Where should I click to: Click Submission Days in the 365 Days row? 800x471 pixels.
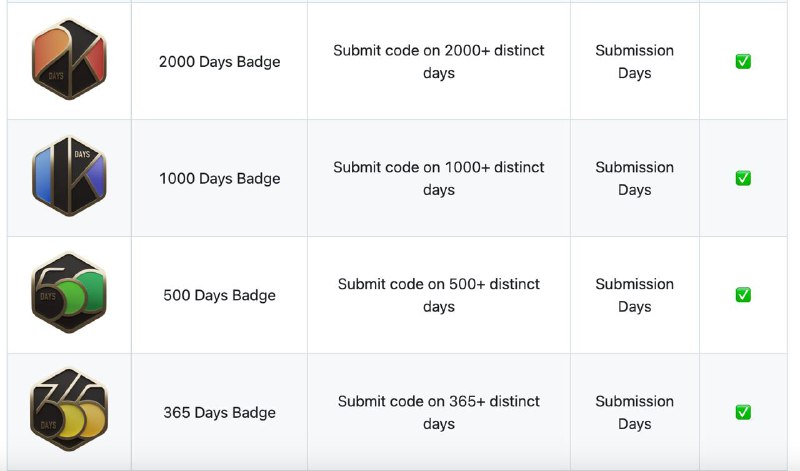tap(634, 413)
